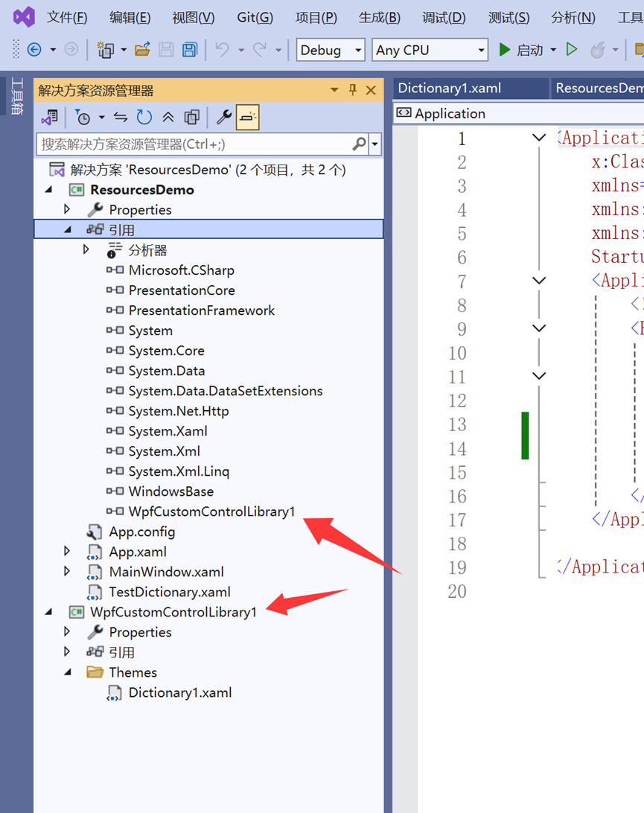This screenshot has height=813, width=644.
Task: Select TestDictionary.xaml file
Action: click(x=170, y=592)
